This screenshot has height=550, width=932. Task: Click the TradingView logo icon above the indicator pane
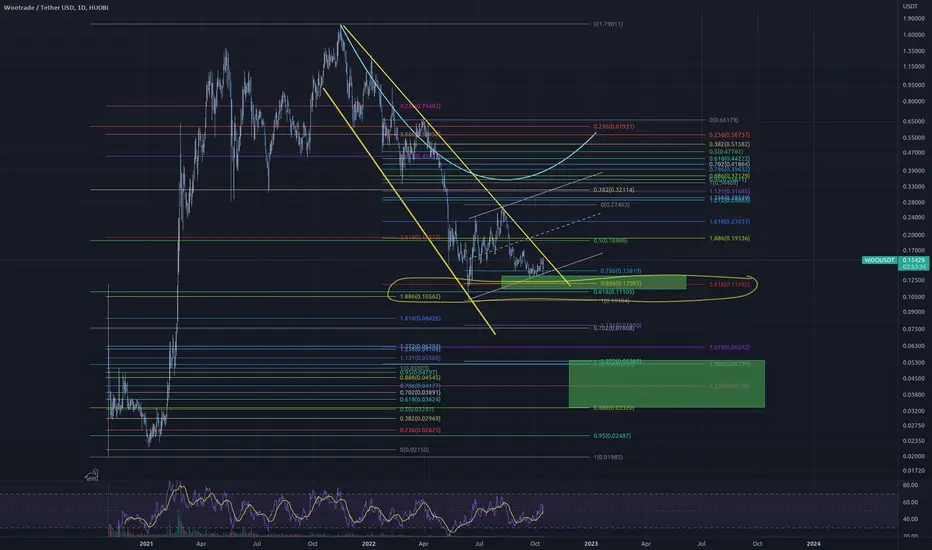coord(92,475)
